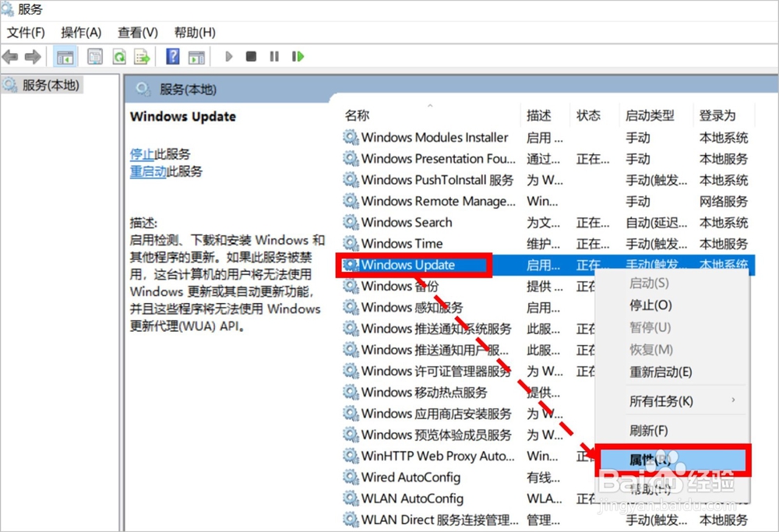Open the 帮助(H) menu
Image resolution: width=779 pixels, height=532 pixels.
(x=195, y=33)
